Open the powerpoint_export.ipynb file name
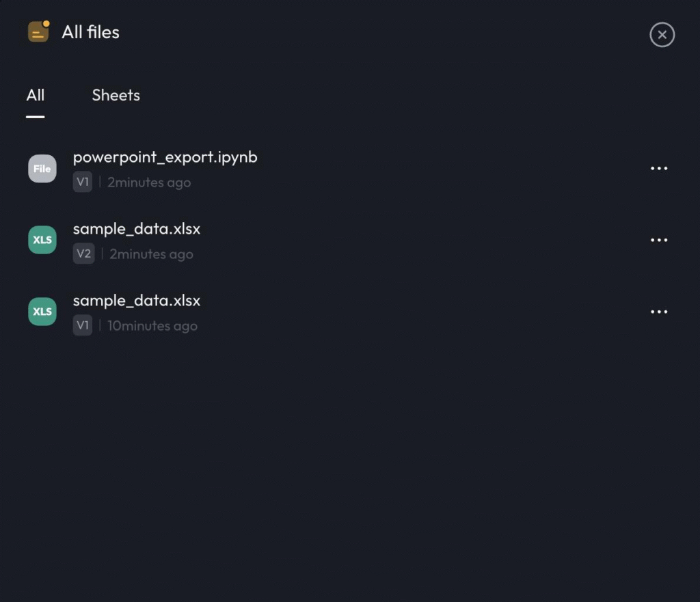This screenshot has width=700, height=602. pyautogui.click(x=165, y=157)
